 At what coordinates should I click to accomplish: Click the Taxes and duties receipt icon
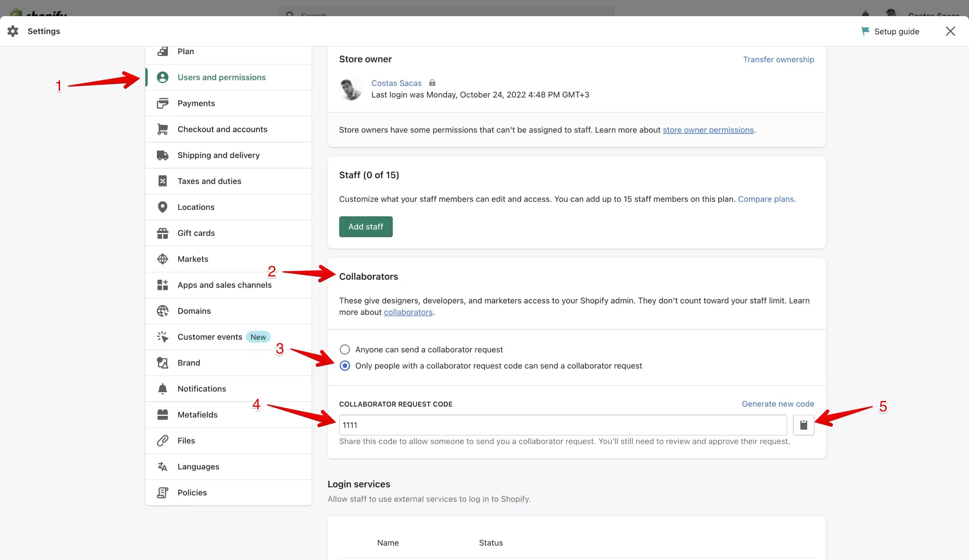click(163, 181)
